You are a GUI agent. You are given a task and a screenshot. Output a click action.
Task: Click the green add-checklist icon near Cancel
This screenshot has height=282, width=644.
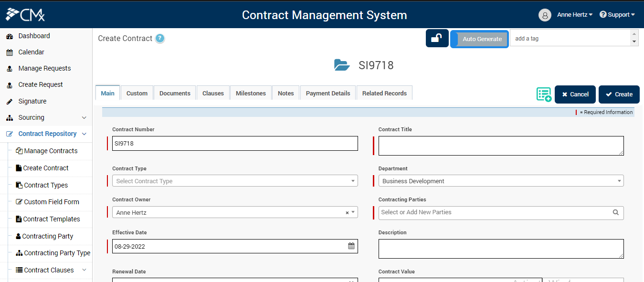[544, 94]
